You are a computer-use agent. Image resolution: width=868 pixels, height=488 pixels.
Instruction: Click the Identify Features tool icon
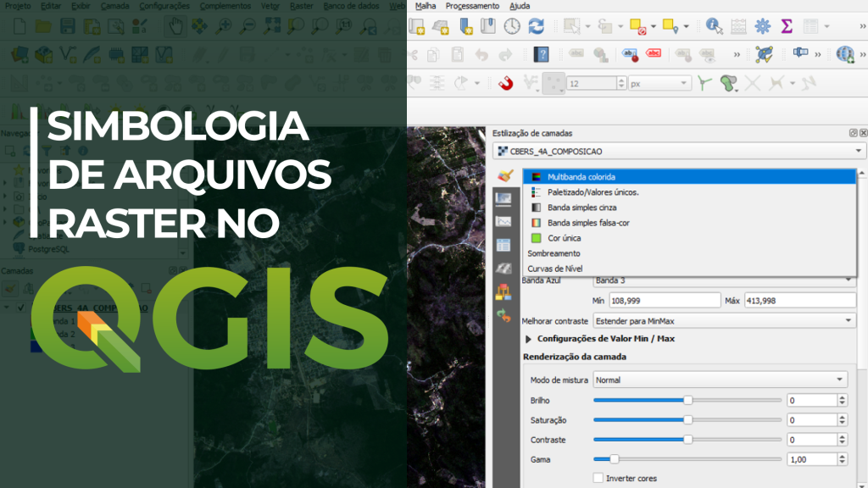pyautogui.click(x=715, y=26)
